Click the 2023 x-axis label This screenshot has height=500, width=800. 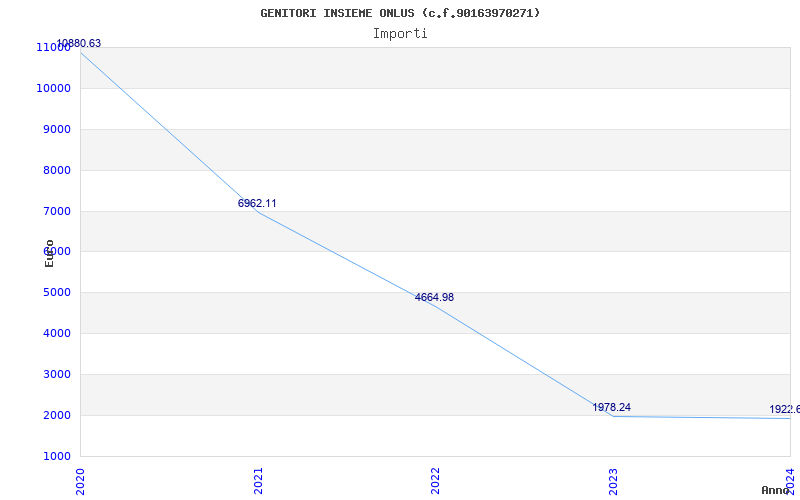613,482
